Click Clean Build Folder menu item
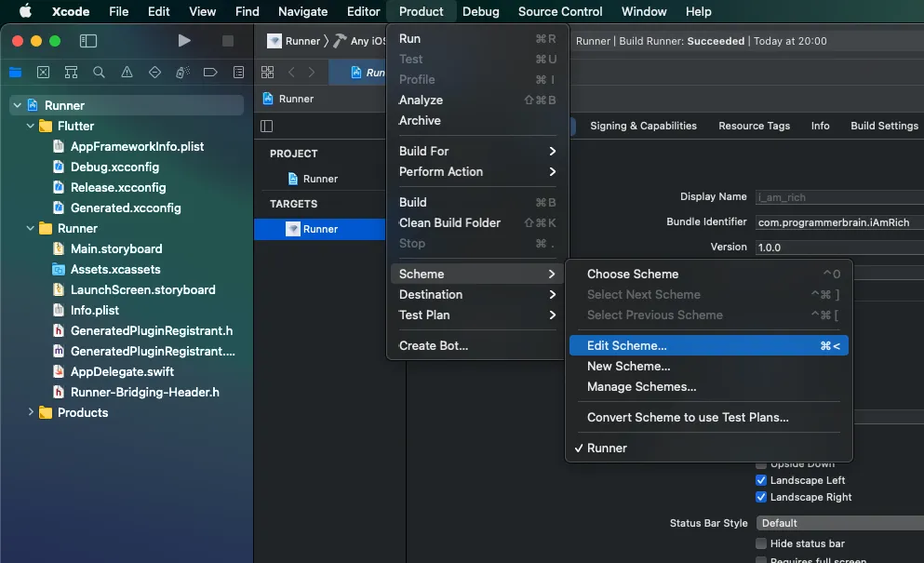The width and height of the screenshot is (924, 563). [x=477, y=222]
